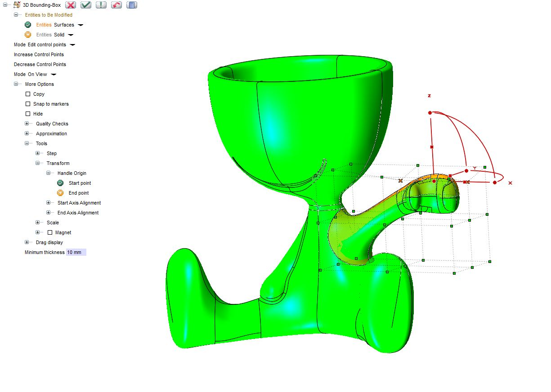
Task: Click Decrease Control Points
Action: click(40, 64)
